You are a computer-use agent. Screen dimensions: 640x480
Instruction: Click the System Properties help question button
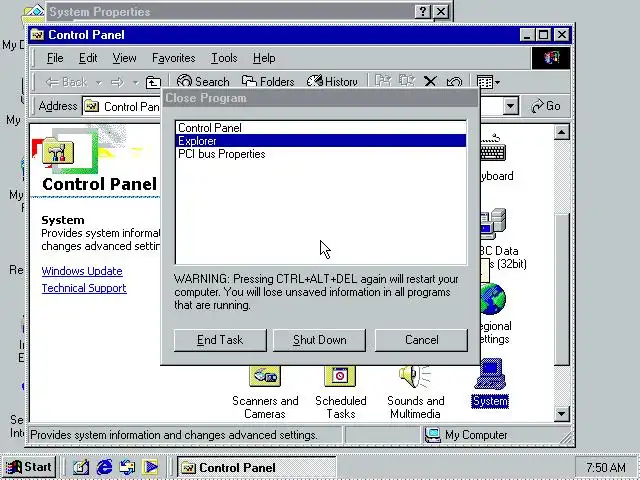point(423,11)
